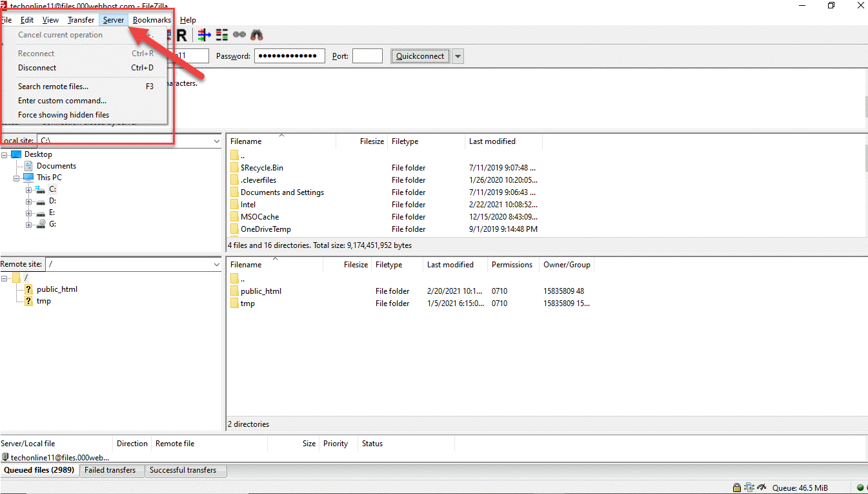868x494 pixels.
Task: Open the Bookmarks menu
Action: [x=151, y=19]
